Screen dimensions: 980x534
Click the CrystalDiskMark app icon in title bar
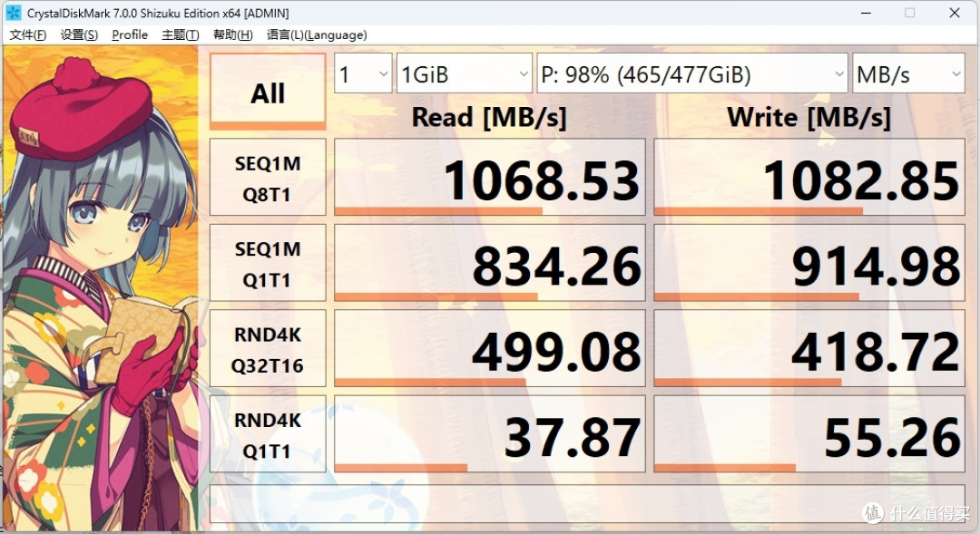[x=13, y=13]
